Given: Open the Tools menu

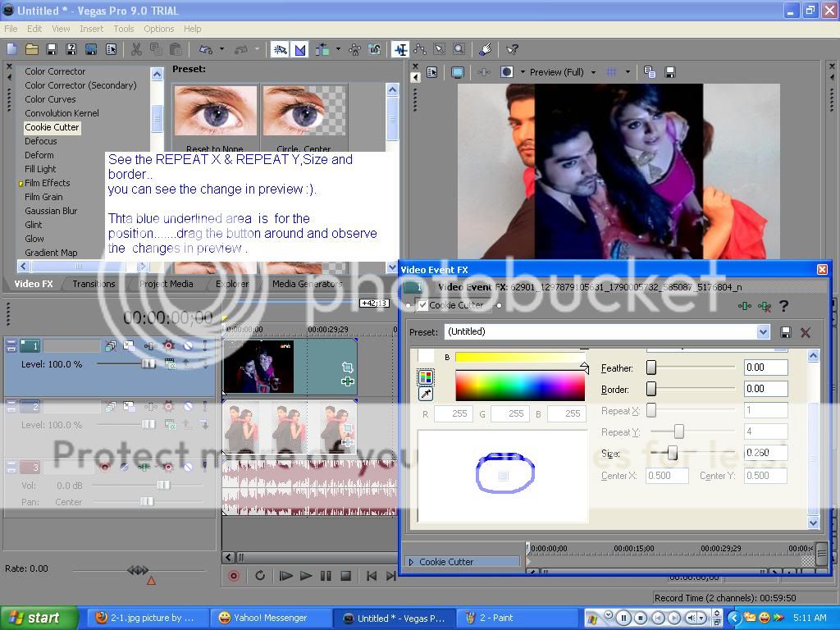Looking at the screenshot, I should point(124,29).
